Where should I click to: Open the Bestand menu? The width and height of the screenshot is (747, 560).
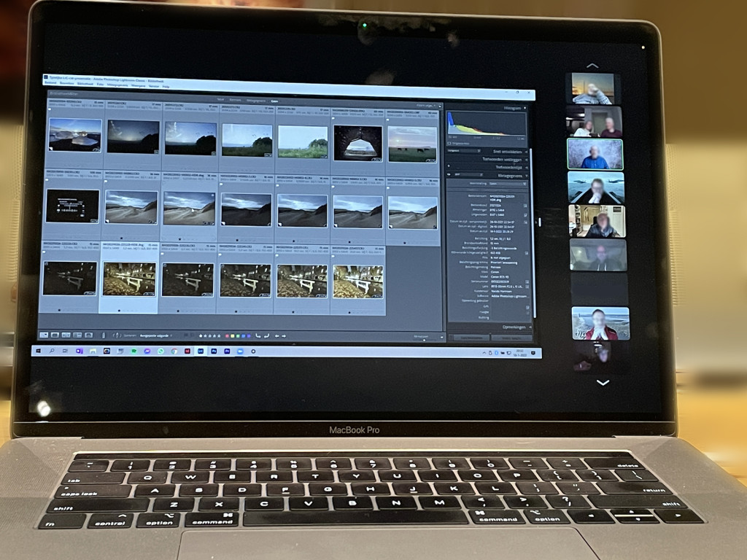(51, 82)
